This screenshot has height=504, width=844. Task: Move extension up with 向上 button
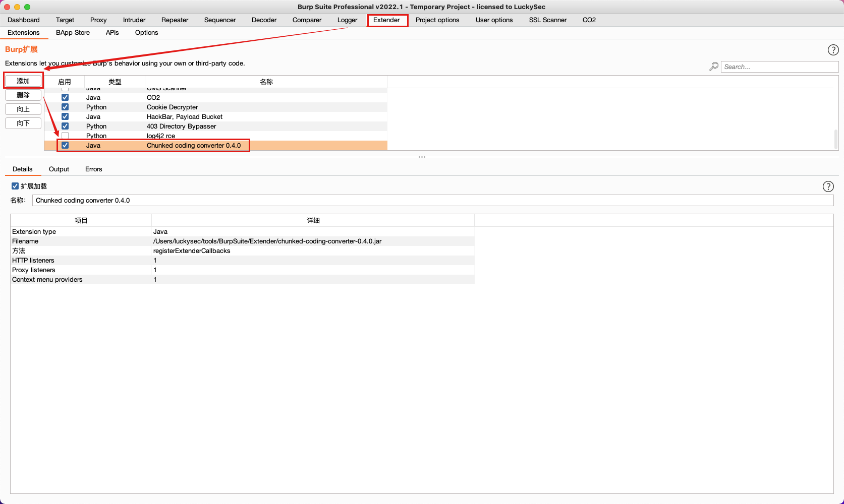(23, 109)
